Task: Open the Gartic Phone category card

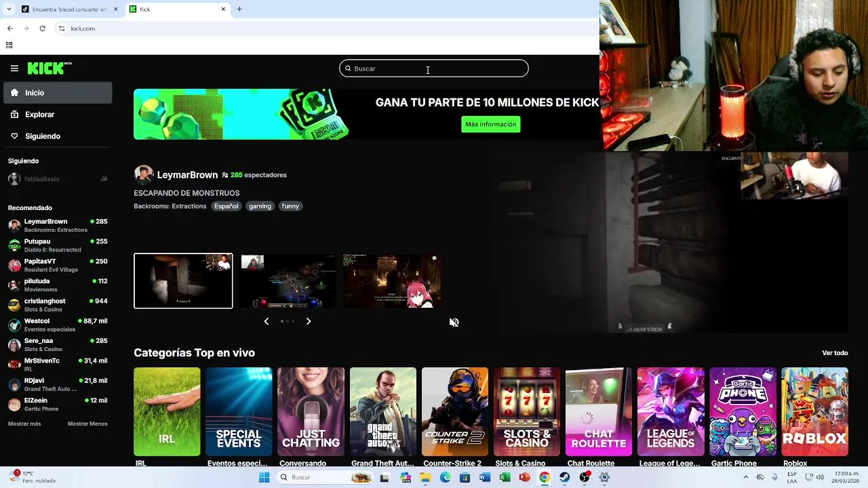Action: click(x=743, y=411)
